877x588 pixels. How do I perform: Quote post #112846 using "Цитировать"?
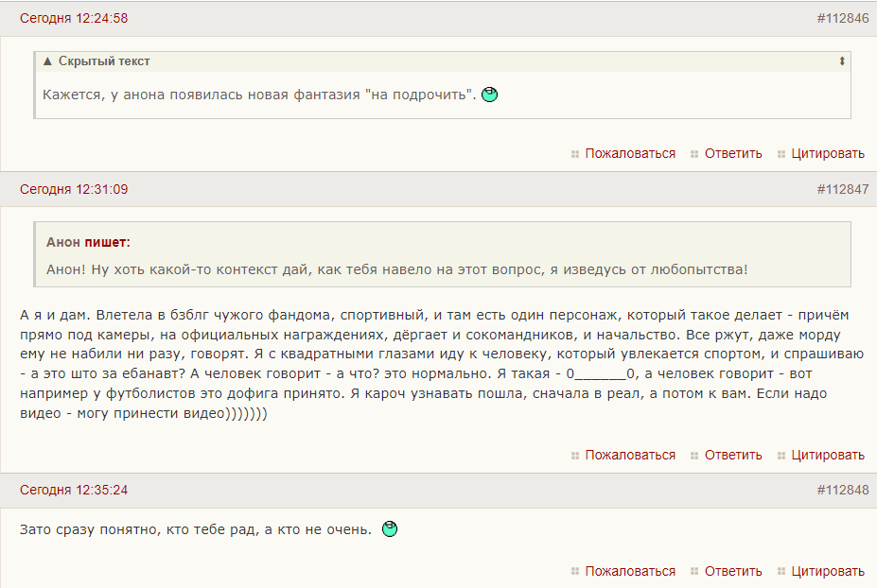click(828, 153)
